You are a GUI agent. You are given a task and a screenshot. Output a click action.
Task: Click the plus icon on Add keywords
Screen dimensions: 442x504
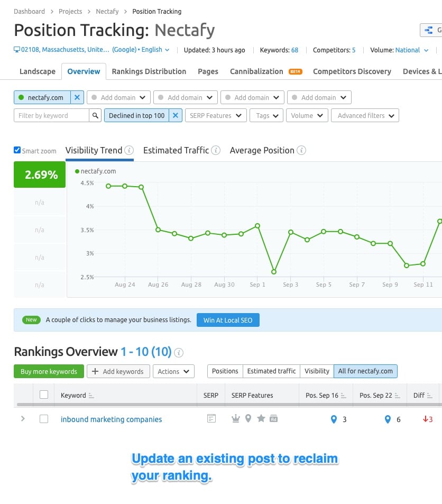(95, 371)
